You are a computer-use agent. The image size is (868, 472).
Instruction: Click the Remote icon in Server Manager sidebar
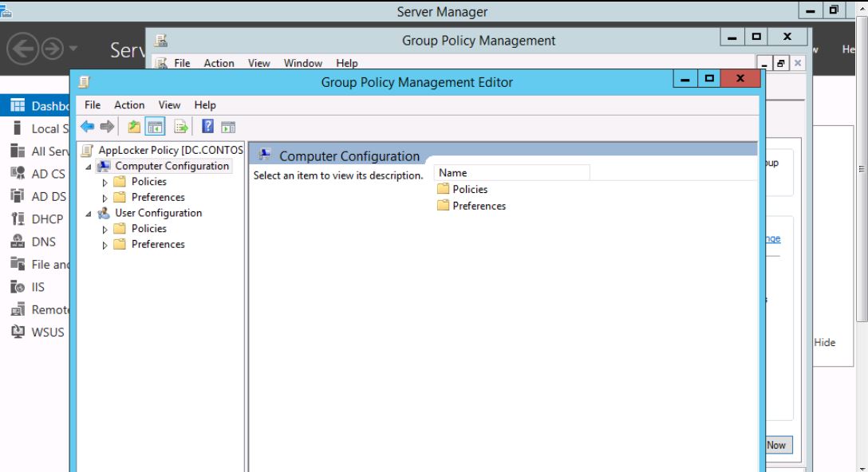pyautogui.click(x=18, y=310)
